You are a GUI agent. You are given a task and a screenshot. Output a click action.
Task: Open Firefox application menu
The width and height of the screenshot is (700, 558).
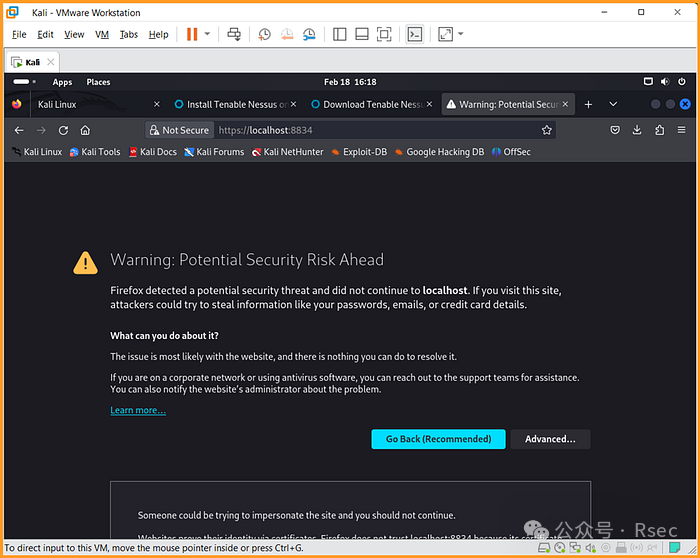coord(684,130)
